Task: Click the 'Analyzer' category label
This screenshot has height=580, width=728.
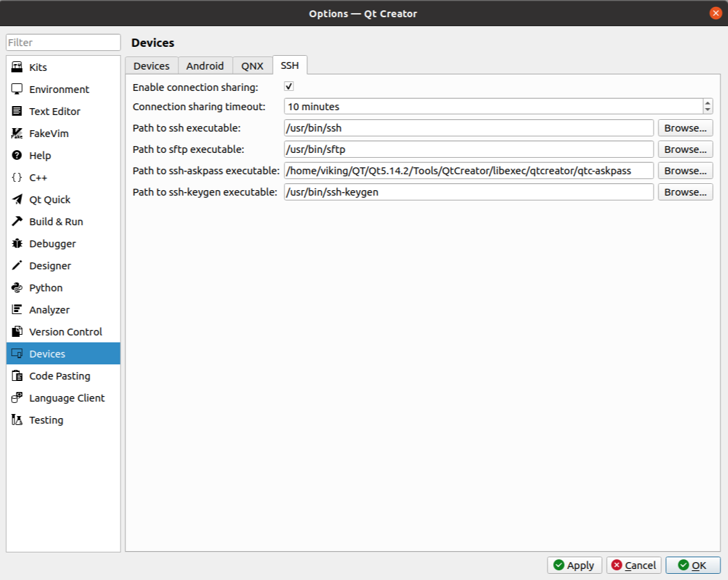Action: coord(49,310)
